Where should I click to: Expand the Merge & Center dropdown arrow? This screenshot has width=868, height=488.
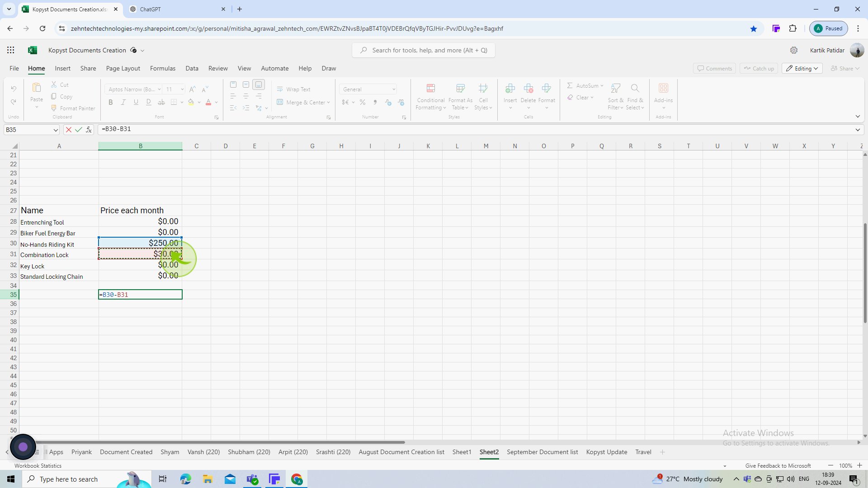click(328, 103)
